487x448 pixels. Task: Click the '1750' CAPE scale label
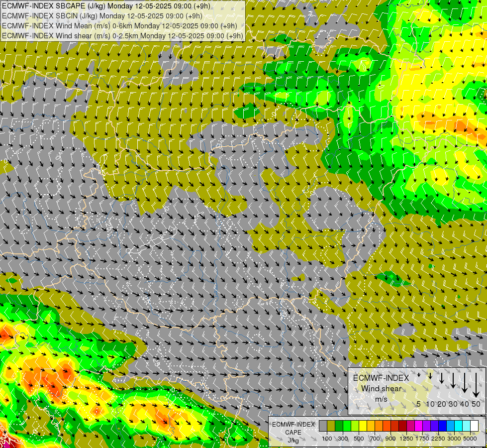tap(422, 439)
